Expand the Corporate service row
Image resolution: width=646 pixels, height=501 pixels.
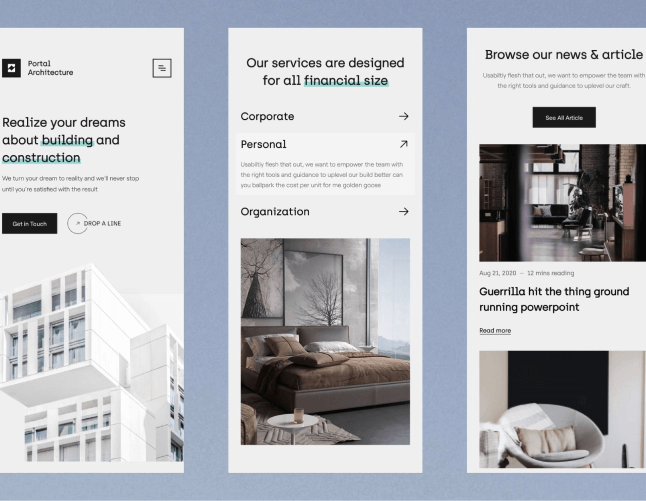tap(325, 116)
